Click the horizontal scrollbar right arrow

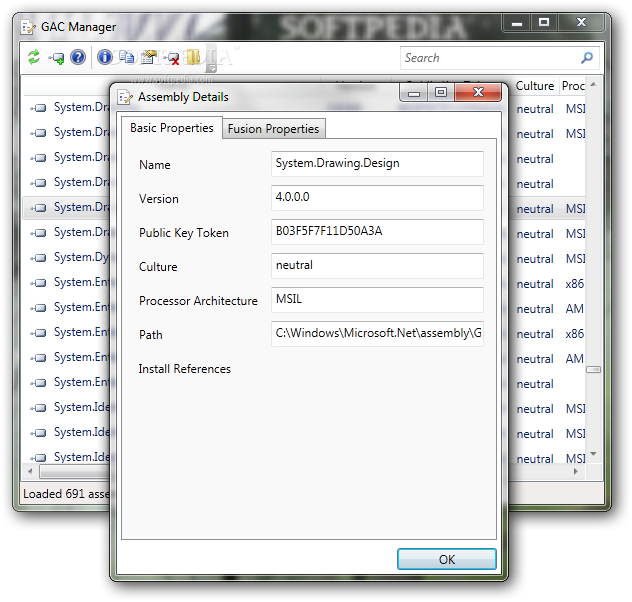pyautogui.click(x=576, y=471)
